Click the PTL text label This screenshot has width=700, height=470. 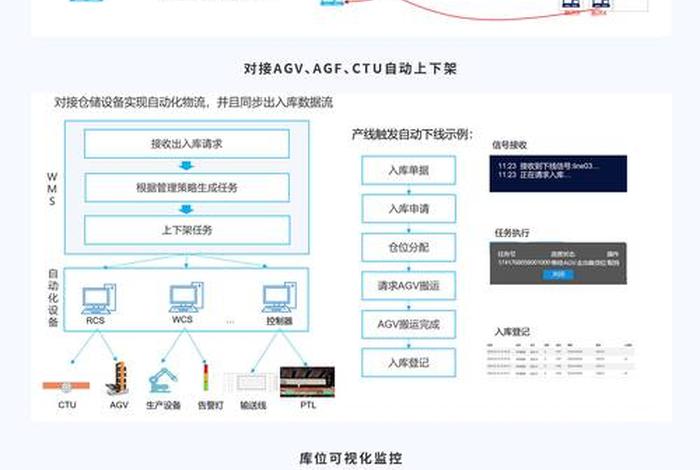(x=308, y=405)
